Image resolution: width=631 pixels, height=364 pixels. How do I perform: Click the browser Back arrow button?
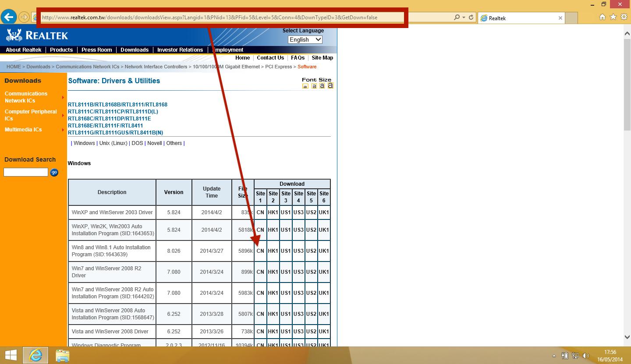(9, 18)
